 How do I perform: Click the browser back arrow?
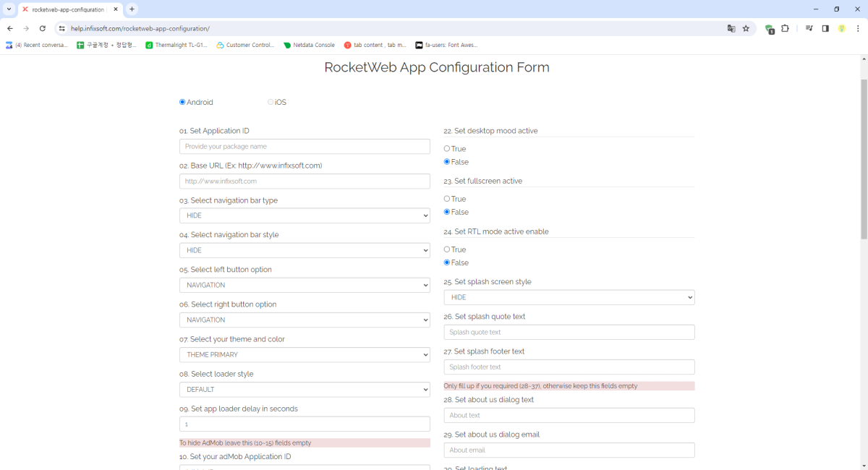point(10,28)
